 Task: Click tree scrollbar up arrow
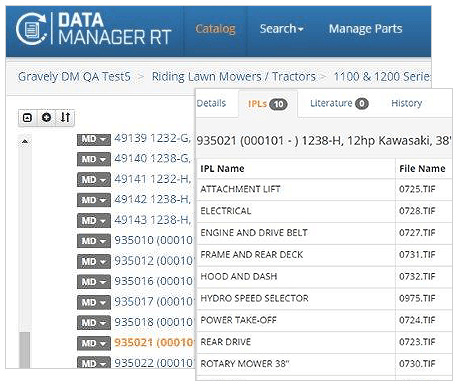[x=24, y=142]
